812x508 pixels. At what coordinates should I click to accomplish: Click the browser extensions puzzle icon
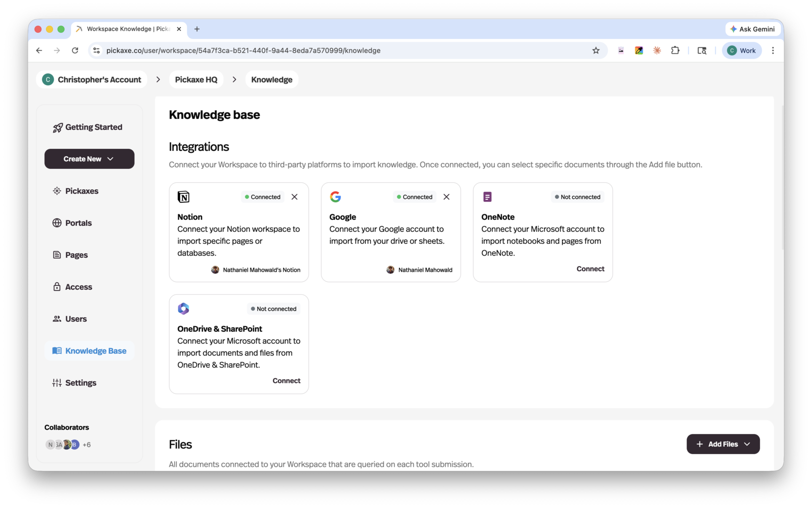pyautogui.click(x=675, y=50)
